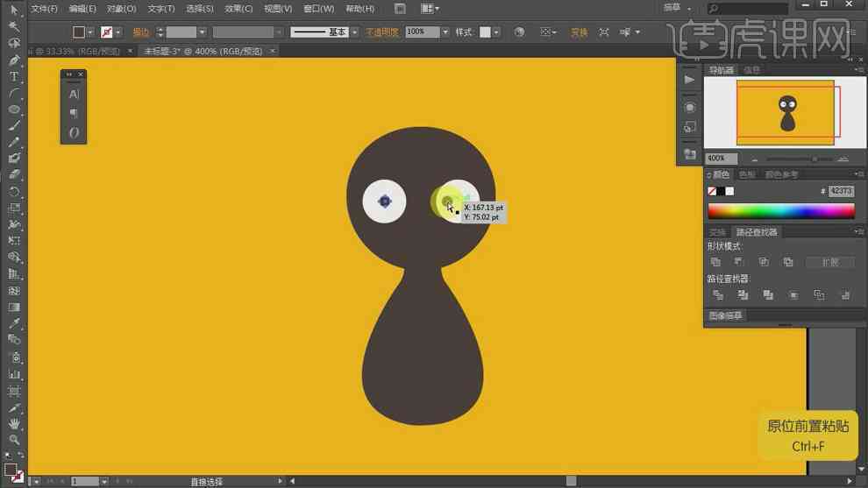Open the 效果(C) menu
Viewport: 868px width, 488px height.
pos(238,9)
